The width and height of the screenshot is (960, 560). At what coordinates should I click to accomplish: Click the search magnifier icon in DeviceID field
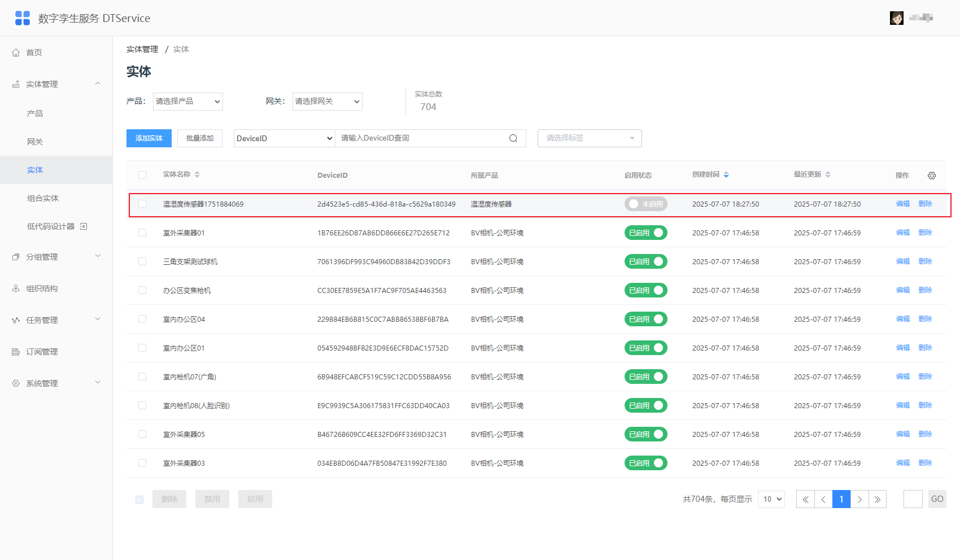(x=513, y=138)
